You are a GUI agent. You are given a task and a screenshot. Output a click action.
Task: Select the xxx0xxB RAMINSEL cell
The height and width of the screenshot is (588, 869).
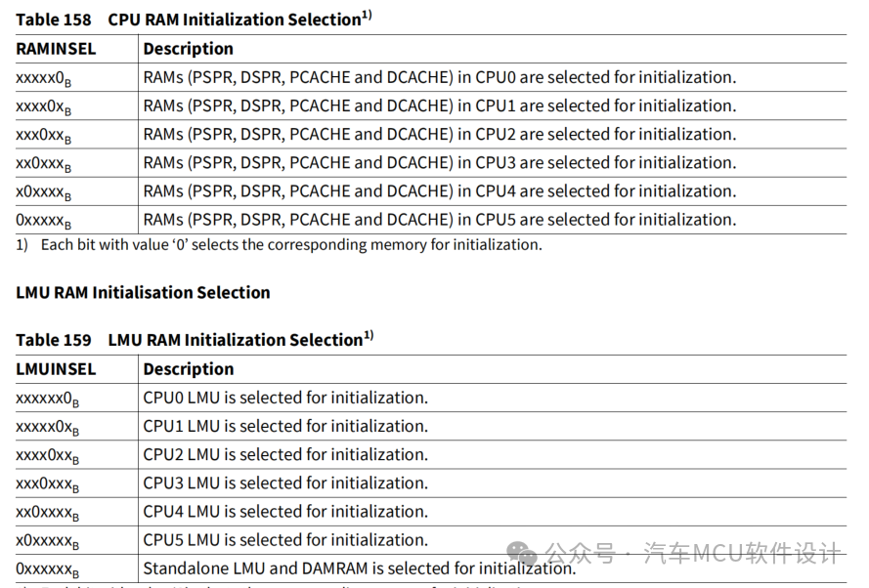[43, 136]
